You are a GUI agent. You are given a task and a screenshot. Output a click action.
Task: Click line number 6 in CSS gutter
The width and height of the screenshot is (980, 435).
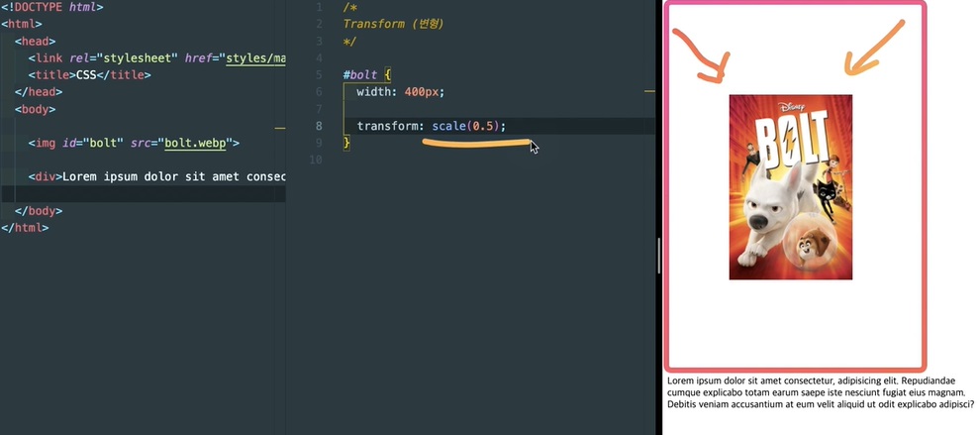320,92
